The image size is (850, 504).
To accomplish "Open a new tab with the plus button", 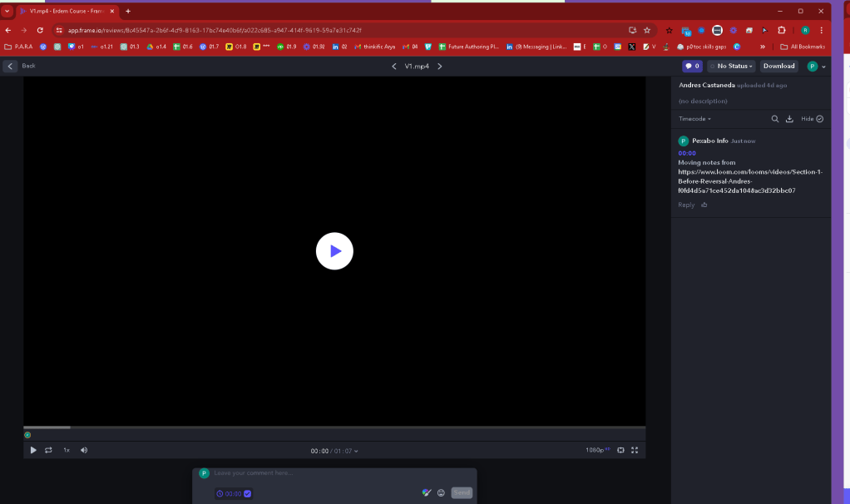I will [x=128, y=11].
